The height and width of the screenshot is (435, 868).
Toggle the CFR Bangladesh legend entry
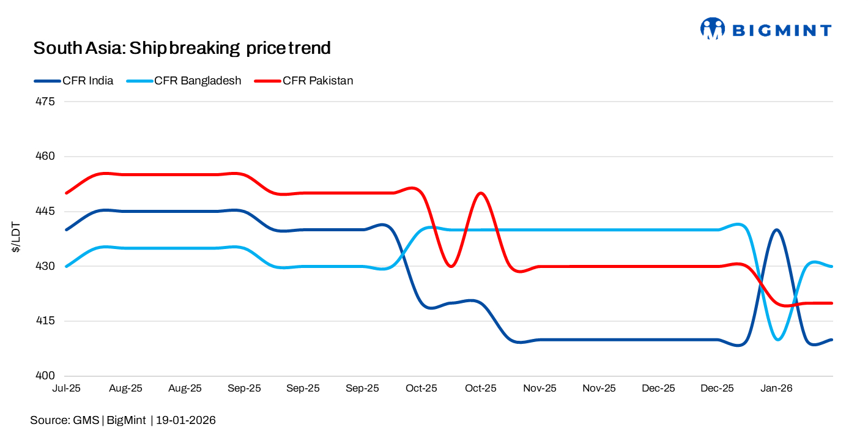point(198,81)
